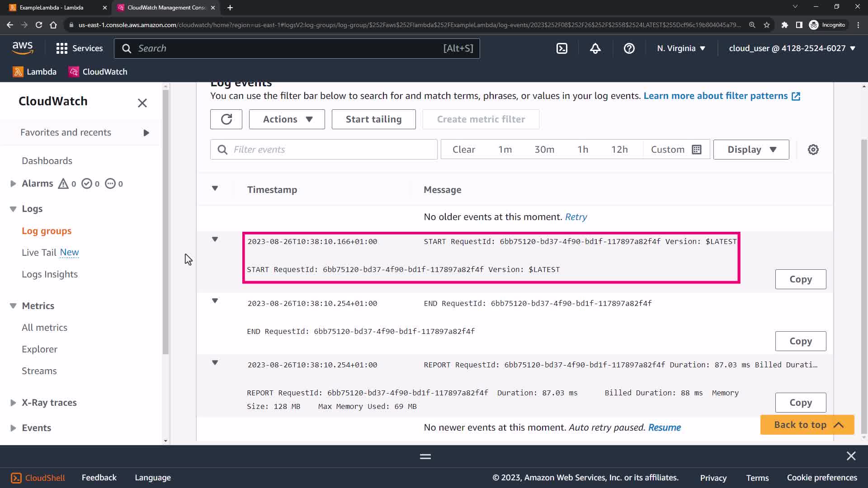This screenshot has width=868, height=488.
Task: Click into the Filter events search field
Action: (330, 150)
